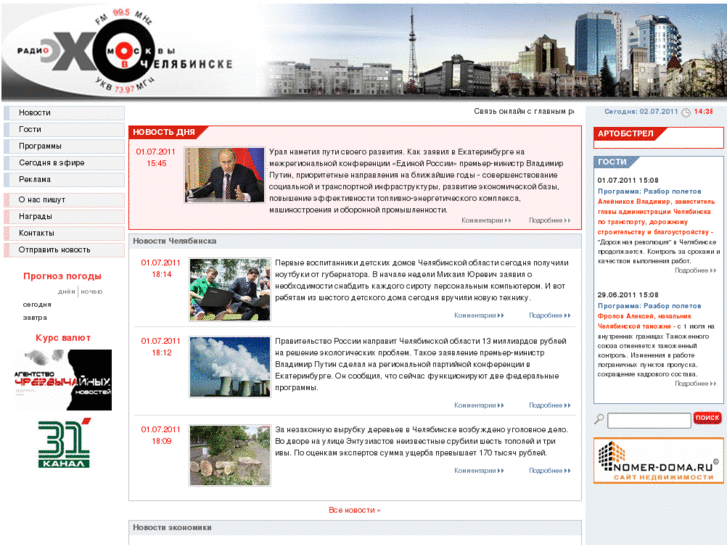Open Комментарии for the orphanage laptops news
The image size is (727, 545).
point(479,315)
